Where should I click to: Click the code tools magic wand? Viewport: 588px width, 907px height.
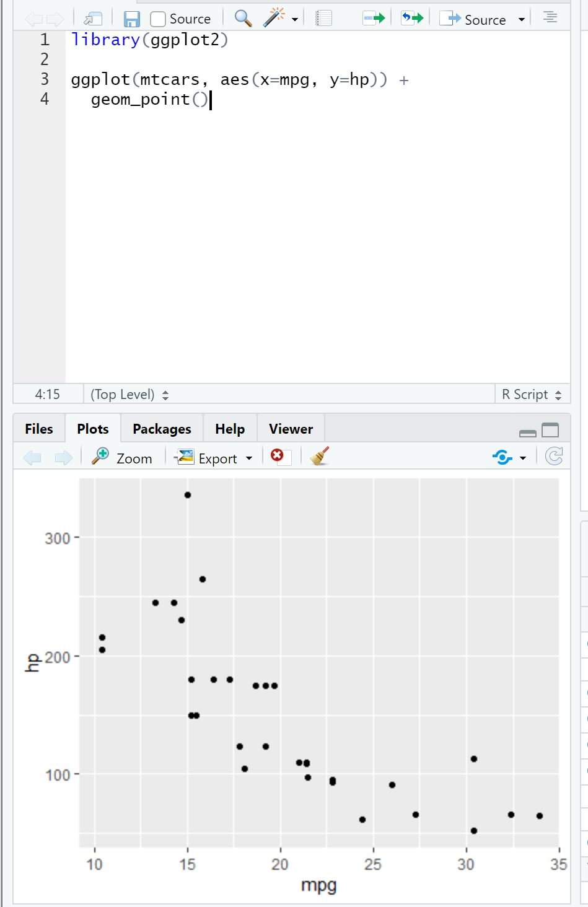pyautogui.click(x=274, y=19)
